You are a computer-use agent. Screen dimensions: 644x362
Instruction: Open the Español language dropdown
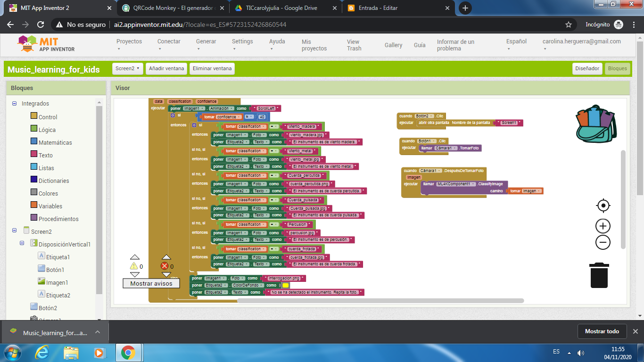tap(517, 45)
